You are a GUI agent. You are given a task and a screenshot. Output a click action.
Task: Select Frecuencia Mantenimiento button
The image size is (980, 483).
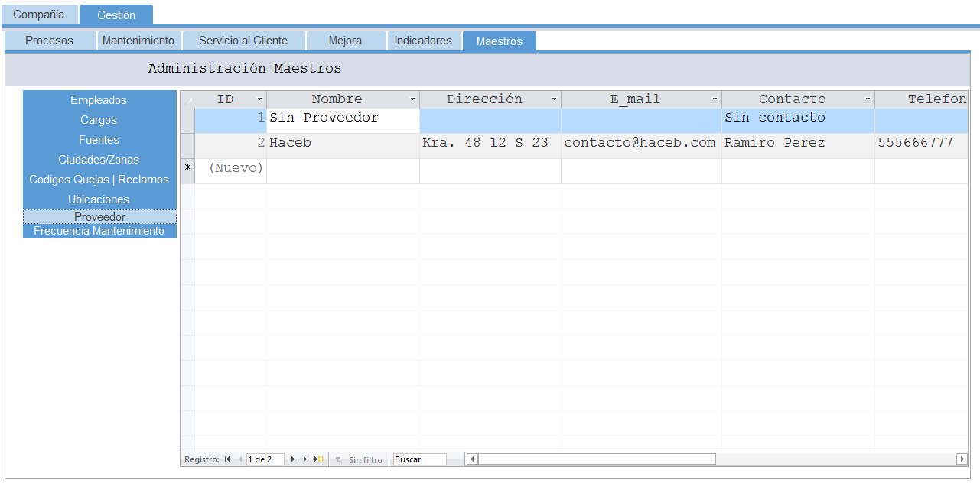coord(99,231)
